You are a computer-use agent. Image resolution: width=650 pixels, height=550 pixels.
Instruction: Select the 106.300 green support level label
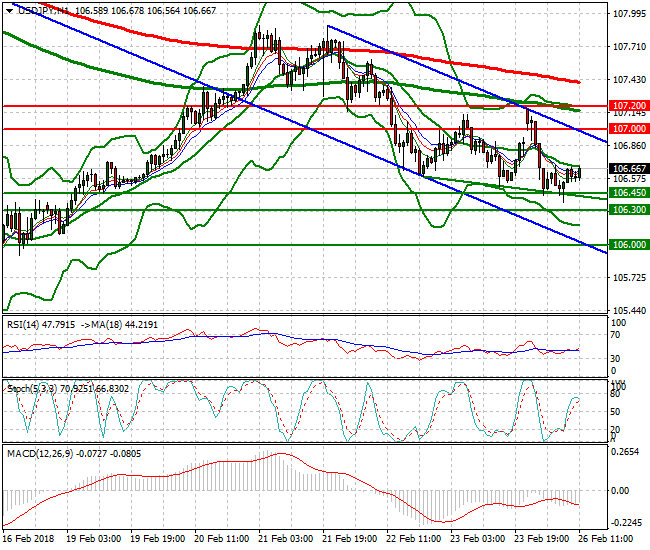(x=629, y=210)
